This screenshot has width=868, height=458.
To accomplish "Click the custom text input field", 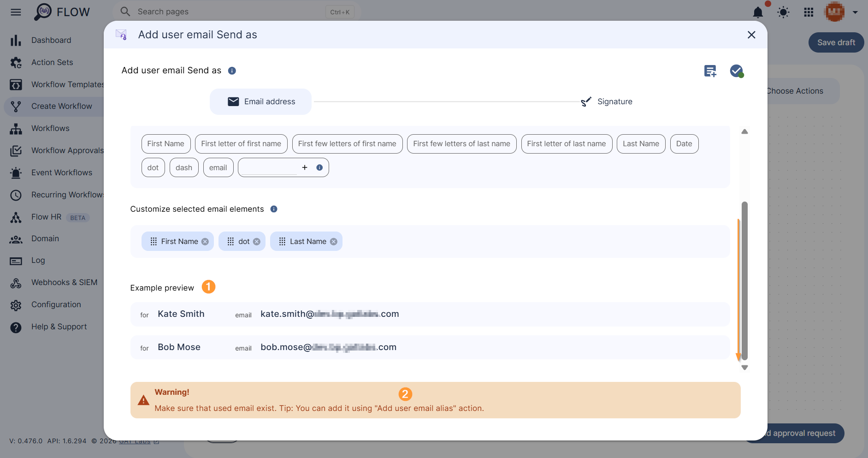I will point(270,168).
